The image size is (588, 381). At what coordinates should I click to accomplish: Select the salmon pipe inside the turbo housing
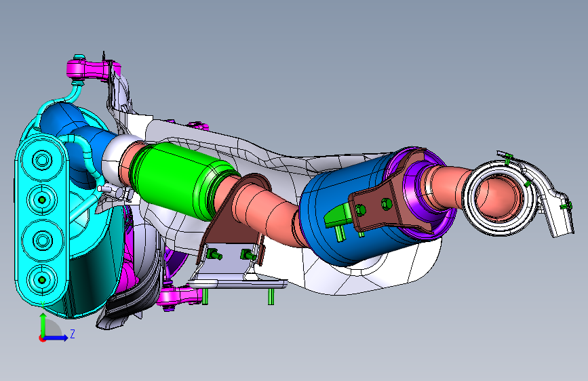click(498, 197)
